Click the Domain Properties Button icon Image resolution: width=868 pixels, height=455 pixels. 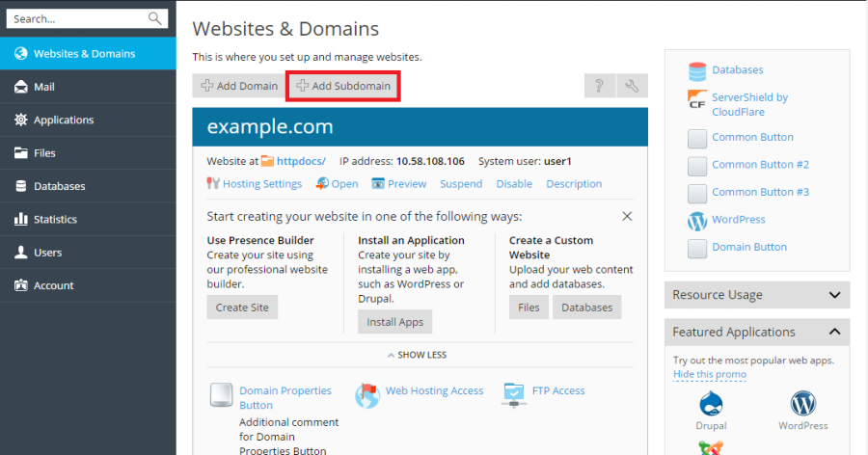[x=221, y=395]
